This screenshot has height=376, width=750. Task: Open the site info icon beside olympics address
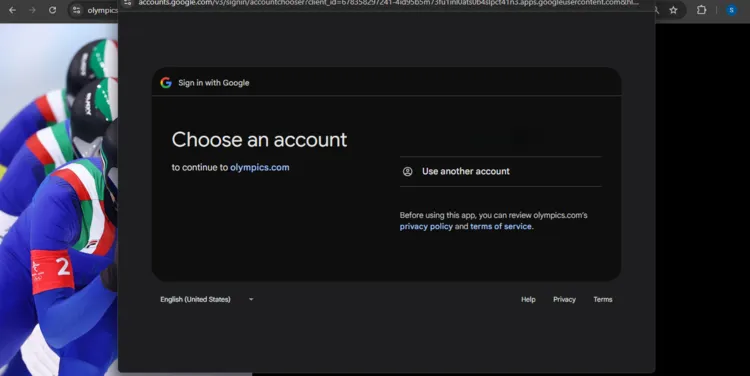(x=77, y=10)
